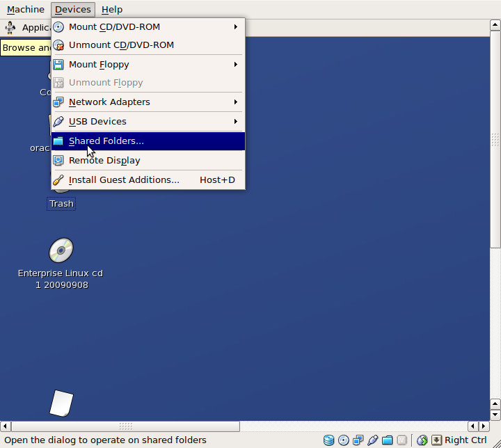Click shared folders indicator in status bar

tap(388, 440)
